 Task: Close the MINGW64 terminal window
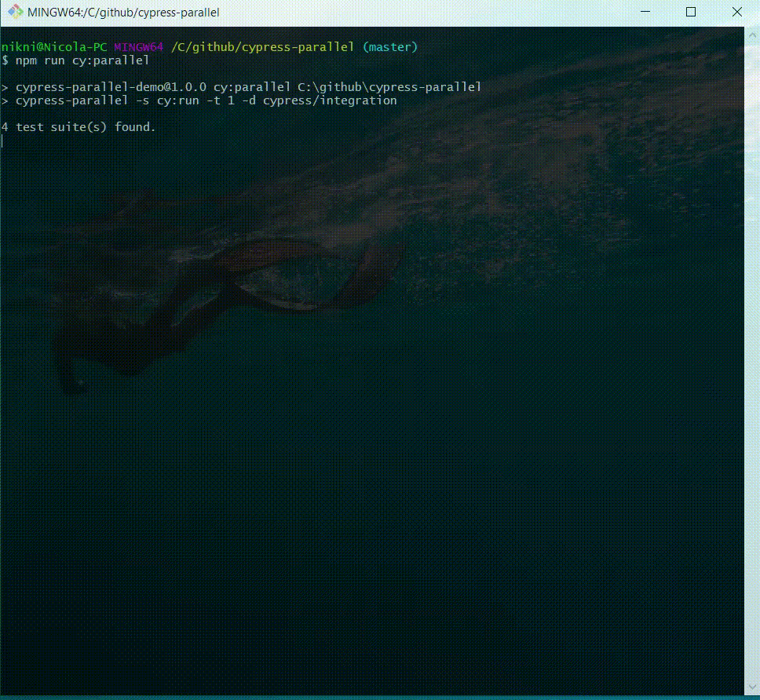(x=736, y=13)
